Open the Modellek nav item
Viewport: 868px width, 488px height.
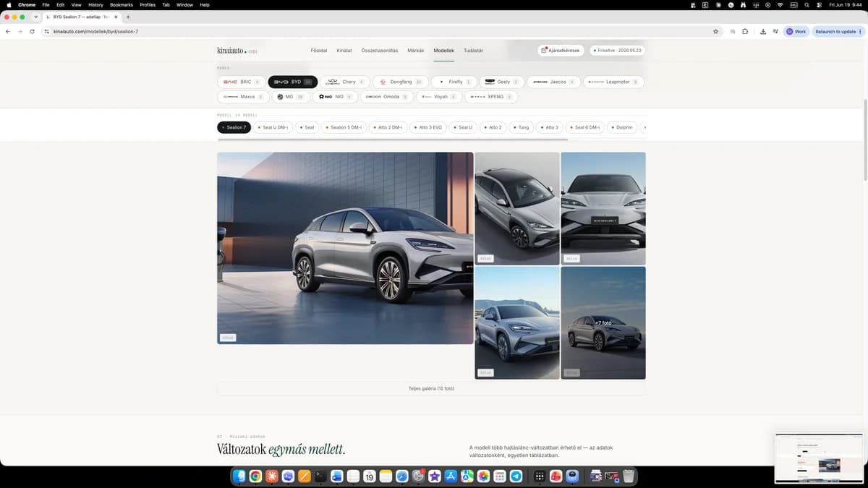tap(443, 51)
